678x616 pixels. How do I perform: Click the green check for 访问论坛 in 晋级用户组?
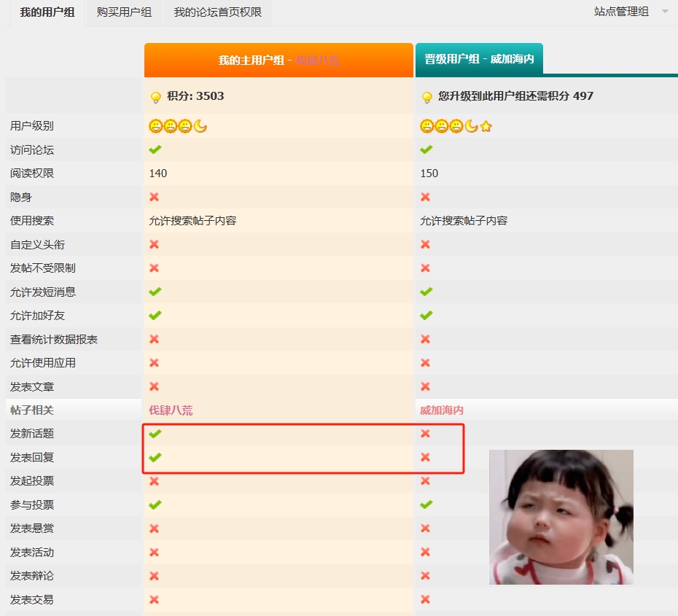pyautogui.click(x=426, y=149)
